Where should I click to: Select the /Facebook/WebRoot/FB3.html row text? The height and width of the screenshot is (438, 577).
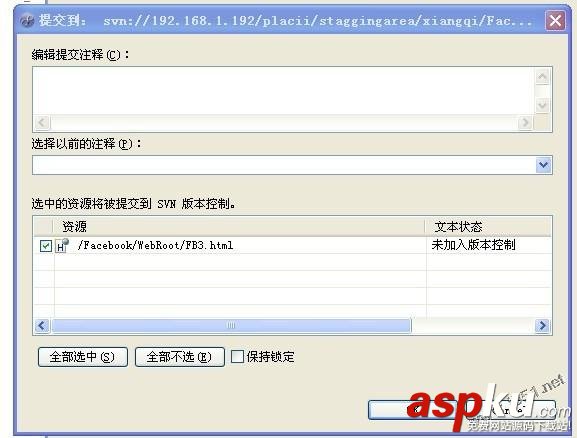coord(155,245)
